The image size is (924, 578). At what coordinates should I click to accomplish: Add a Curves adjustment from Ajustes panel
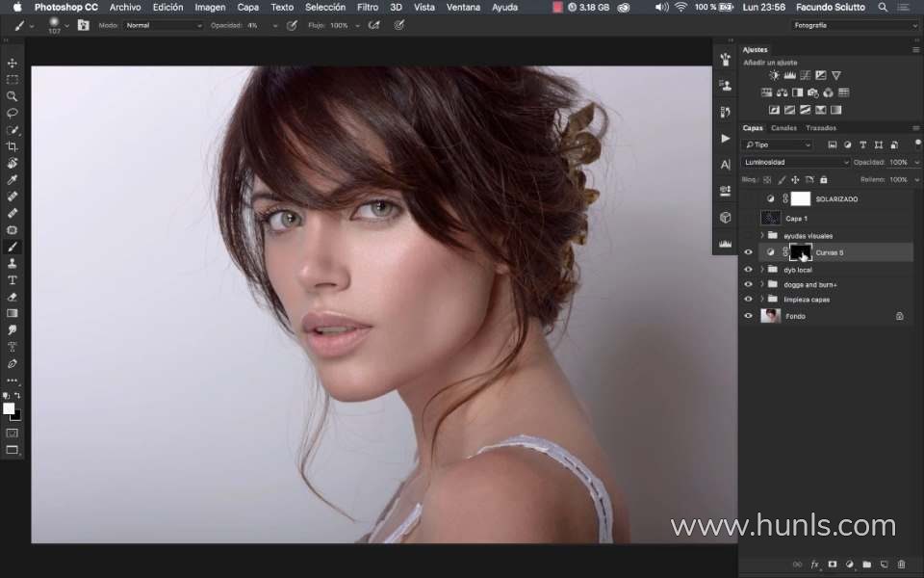tap(805, 75)
